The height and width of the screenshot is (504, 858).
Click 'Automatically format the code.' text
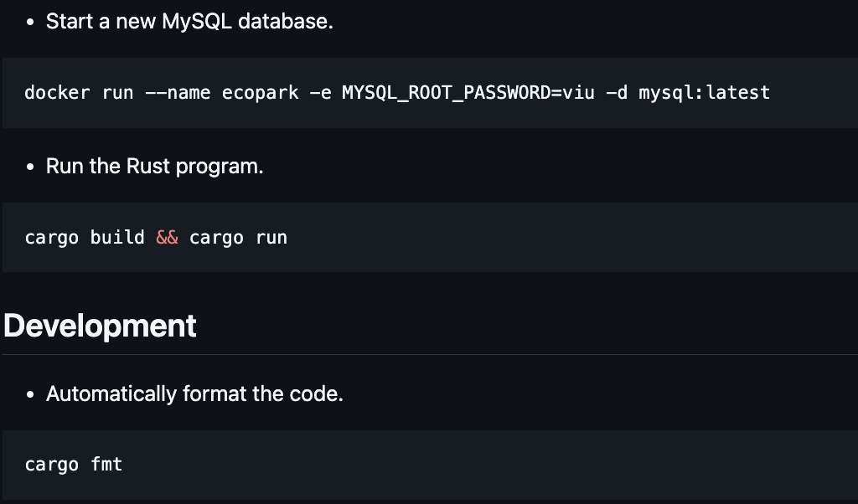point(194,393)
